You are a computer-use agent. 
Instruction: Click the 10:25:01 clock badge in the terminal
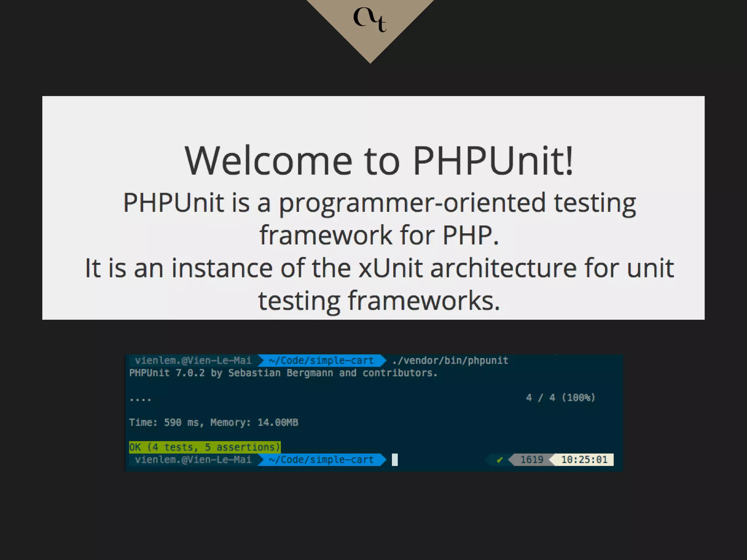click(x=584, y=460)
